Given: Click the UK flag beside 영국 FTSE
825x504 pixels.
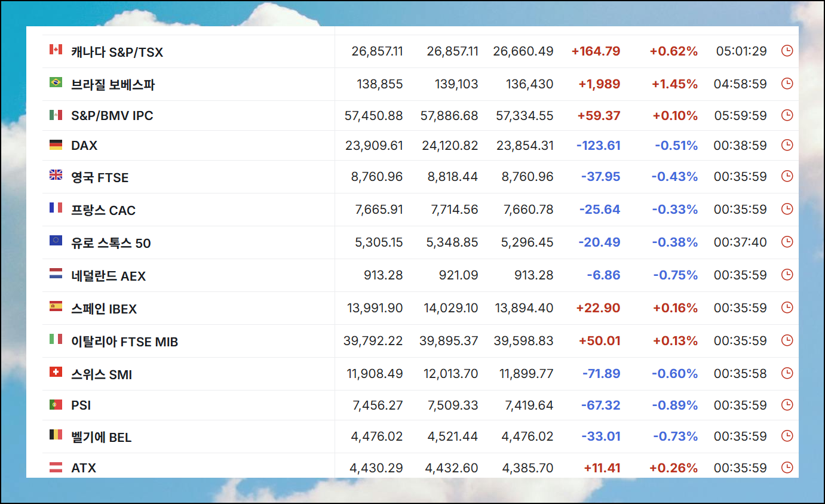Looking at the screenshot, I should click(56, 175).
